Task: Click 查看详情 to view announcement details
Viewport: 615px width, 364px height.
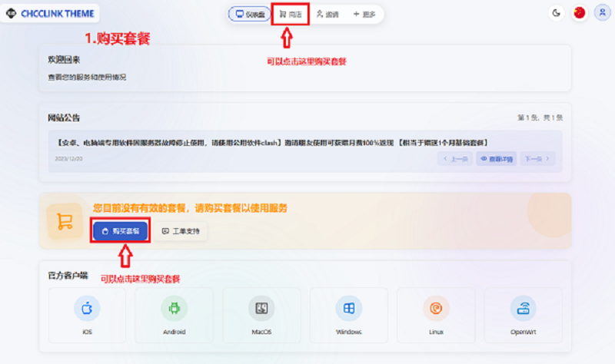Action: point(496,159)
